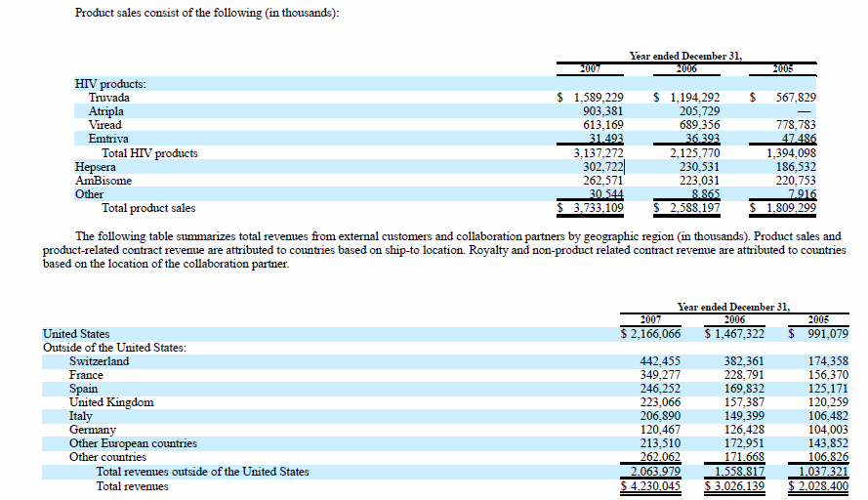Image resolution: width=868 pixels, height=500 pixels.
Task: Click the 2007 column header in first table
Action: click(590, 68)
